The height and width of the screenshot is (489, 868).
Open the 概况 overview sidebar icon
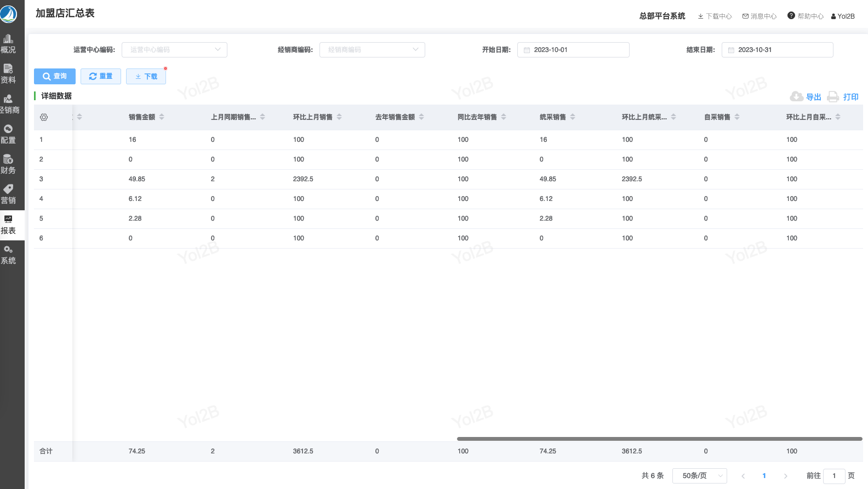[8, 39]
